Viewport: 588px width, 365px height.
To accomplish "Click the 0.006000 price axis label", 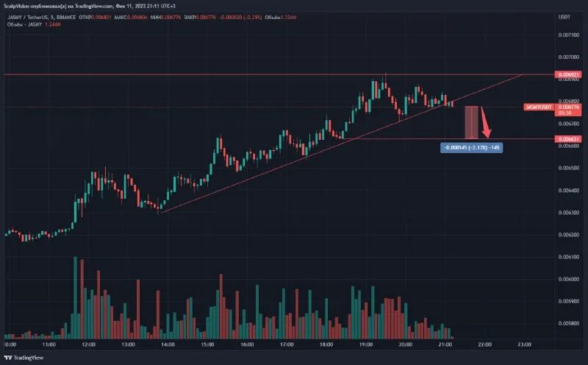I will click(568, 279).
